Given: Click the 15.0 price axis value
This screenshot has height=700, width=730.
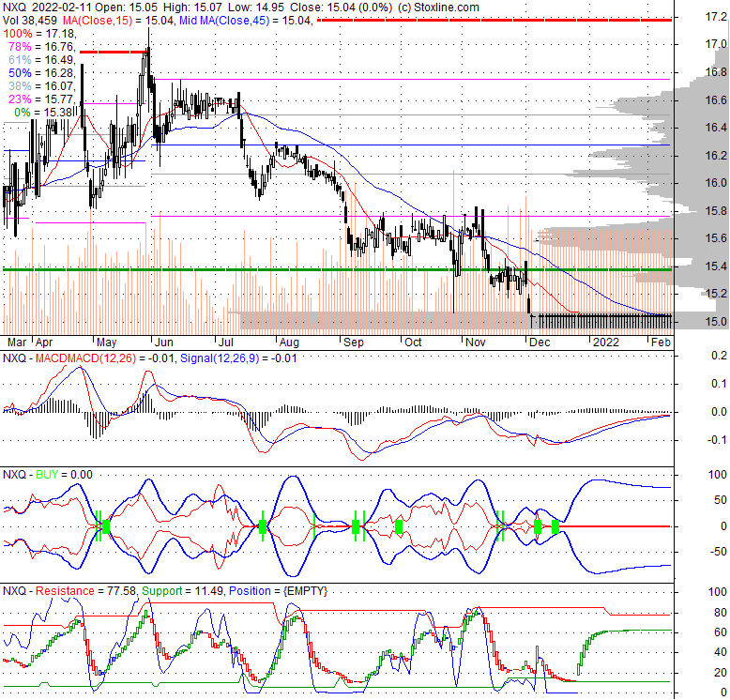Looking at the screenshot, I should tap(716, 322).
